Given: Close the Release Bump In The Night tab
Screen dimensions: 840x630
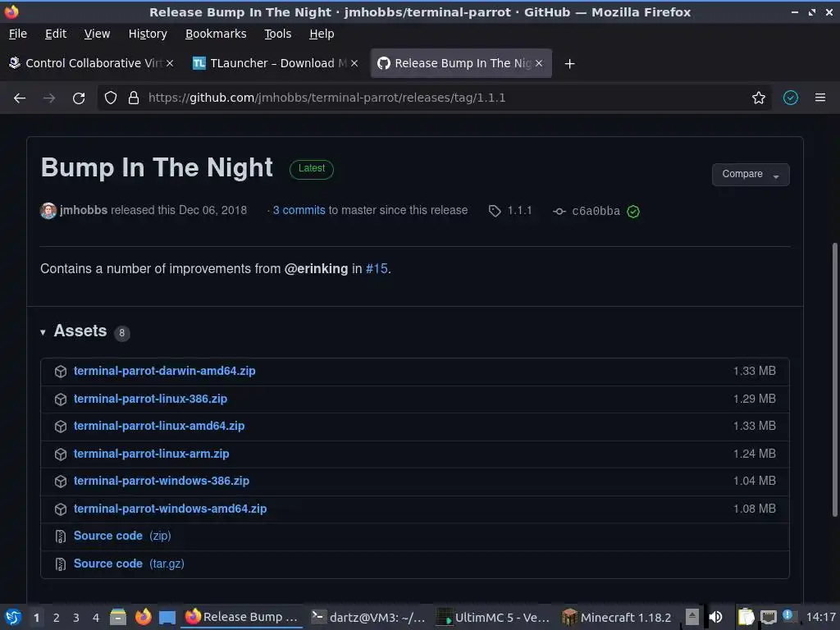Looking at the screenshot, I should (539, 63).
